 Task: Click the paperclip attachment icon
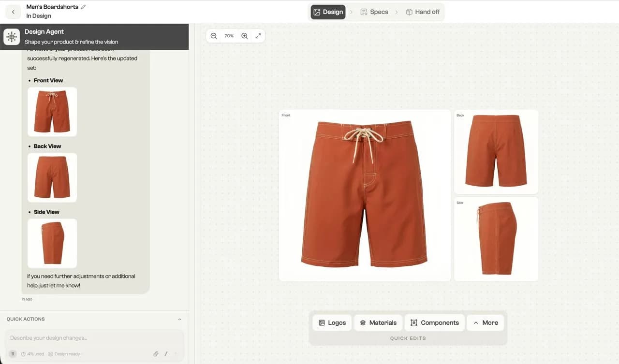(156, 354)
